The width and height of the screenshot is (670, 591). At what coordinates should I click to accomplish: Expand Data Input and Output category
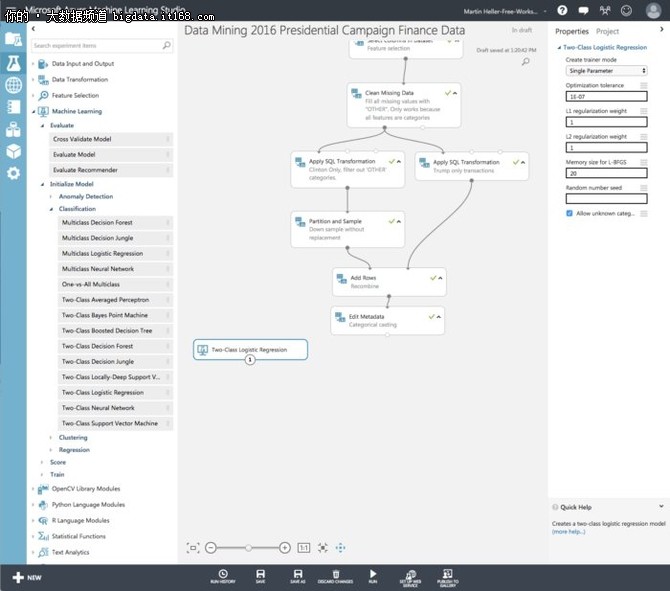tap(33, 64)
